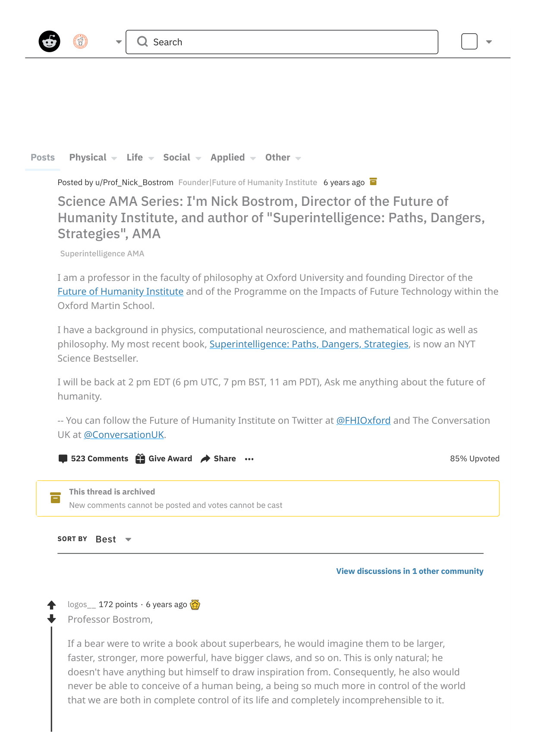This screenshot has height=756, width=535.
Task: Click the subreddit community avatar icon
Action: pos(80,41)
